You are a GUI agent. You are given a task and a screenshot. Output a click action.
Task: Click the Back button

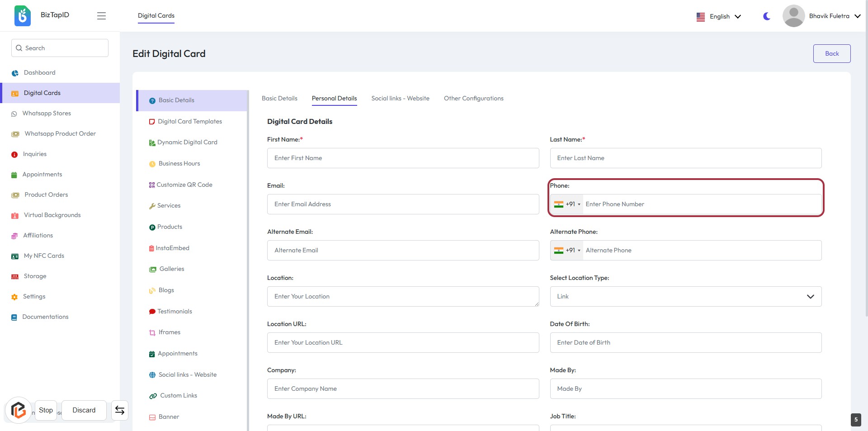coord(831,54)
